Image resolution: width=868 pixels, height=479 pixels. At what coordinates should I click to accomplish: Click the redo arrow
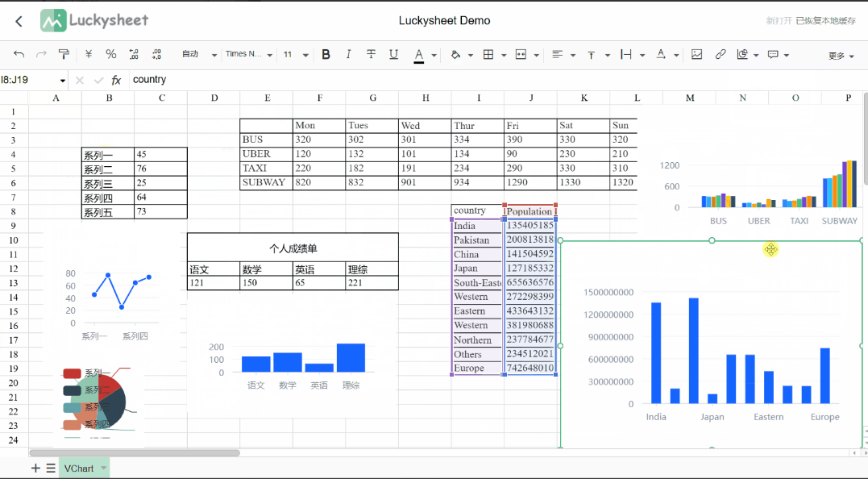point(41,54)
